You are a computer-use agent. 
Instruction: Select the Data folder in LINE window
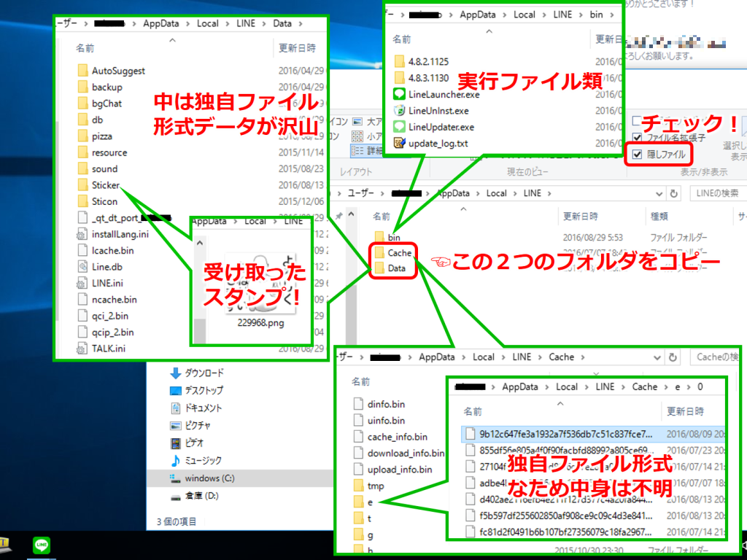click(x=391, y=268)
